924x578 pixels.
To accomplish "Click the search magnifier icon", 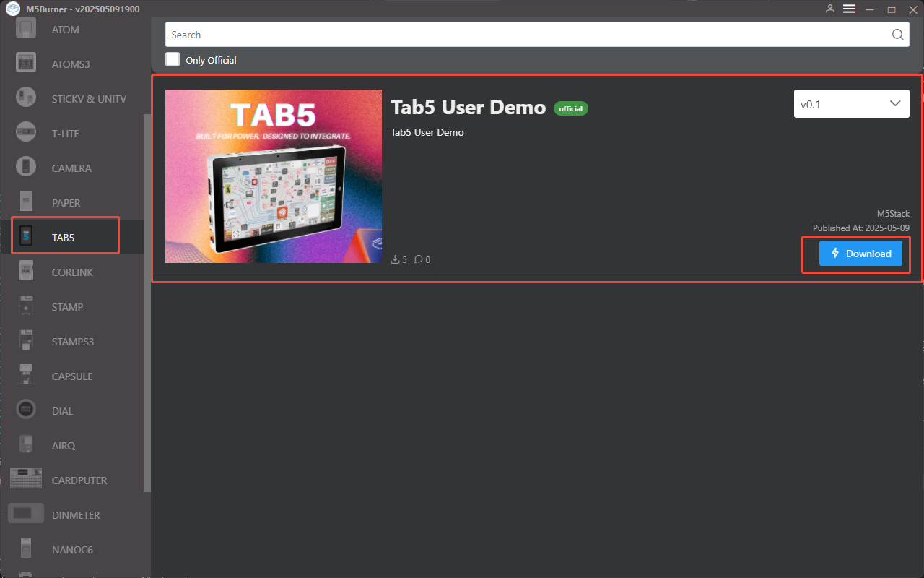I will coord(897,35).
